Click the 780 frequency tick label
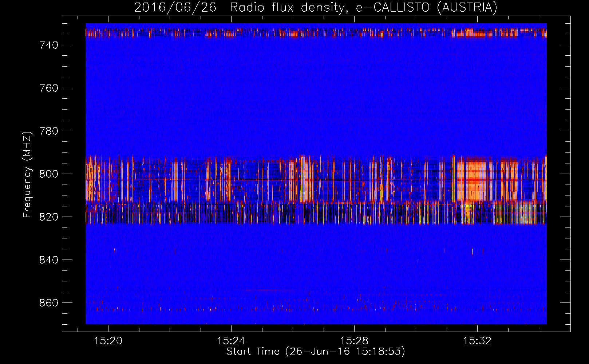This screenshot has height=364, width=589. (49, 131)
